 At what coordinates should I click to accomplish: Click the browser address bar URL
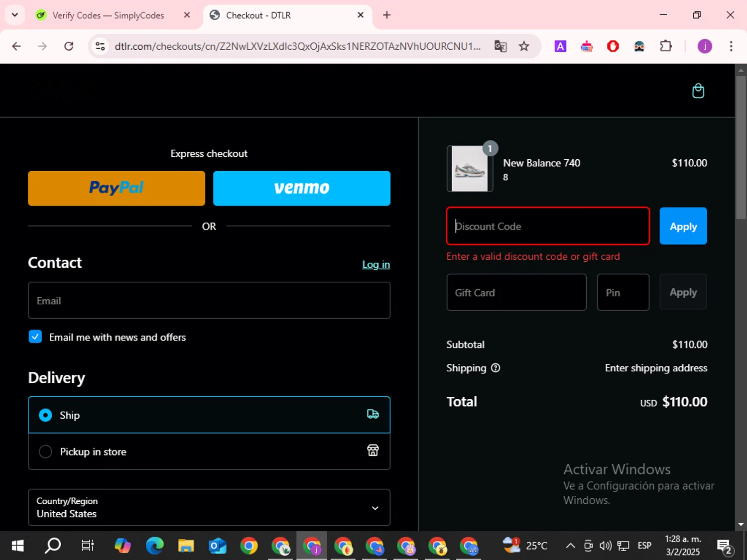pyautogui.click(x=297, y=46)
